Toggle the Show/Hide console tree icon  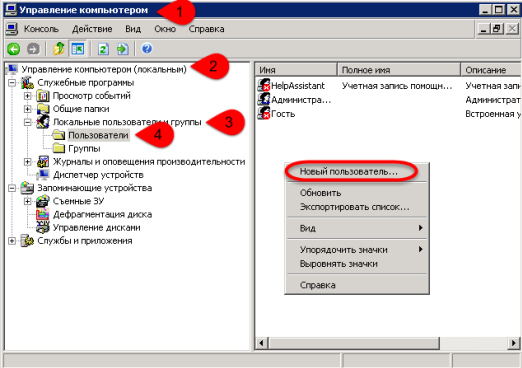pyautogui.click(x=78, y=49)
